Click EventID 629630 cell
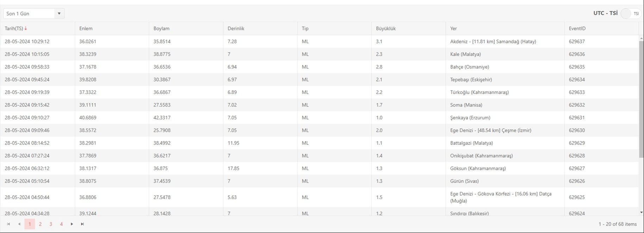This screenshot has height=233, width=644. (577, 130)
